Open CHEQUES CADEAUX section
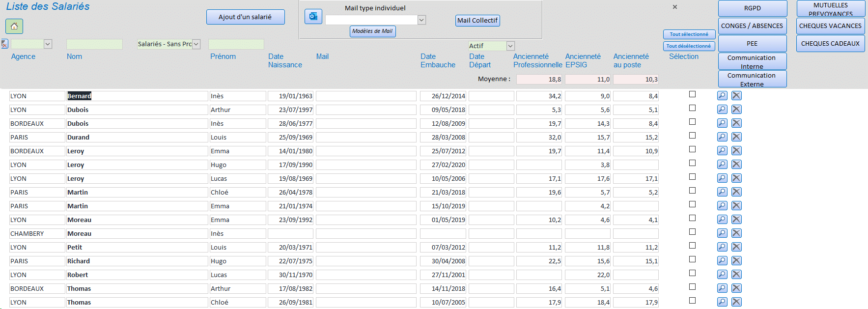The width and height of the screenshot is (868, 309). (831, 44)
